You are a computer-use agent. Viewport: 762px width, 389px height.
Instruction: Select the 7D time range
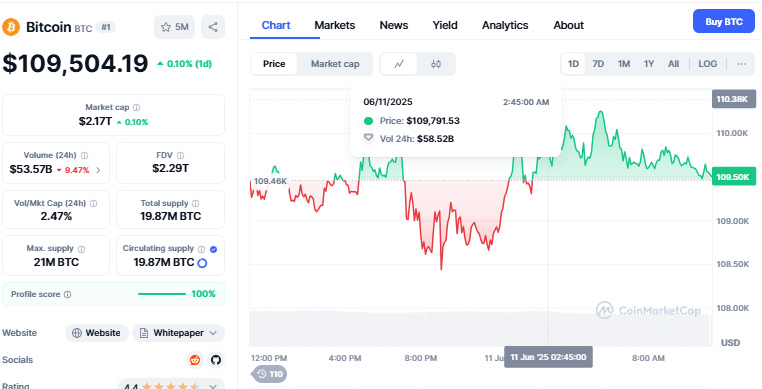598,64
